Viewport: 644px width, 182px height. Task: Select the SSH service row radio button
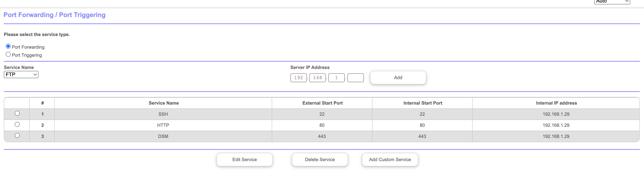[x=17, y=113]
